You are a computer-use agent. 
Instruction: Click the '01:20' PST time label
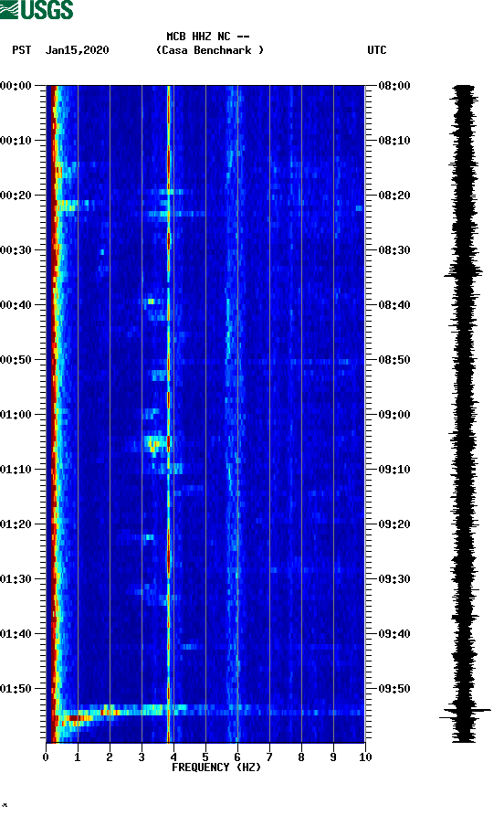[16, 524]
